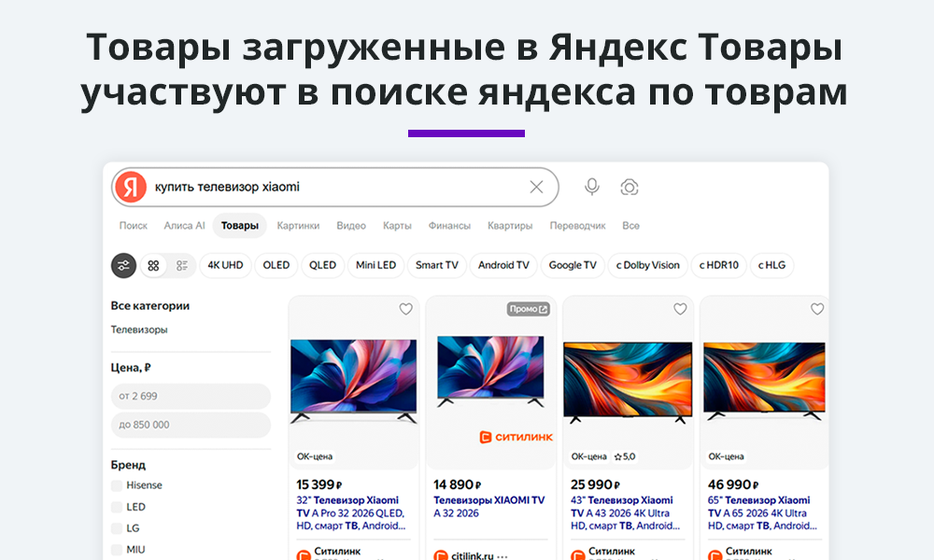Open Телевизоры XIAOMI TV A 32 2026 link
Screen dimensions: 934x560
coord(489,507)
